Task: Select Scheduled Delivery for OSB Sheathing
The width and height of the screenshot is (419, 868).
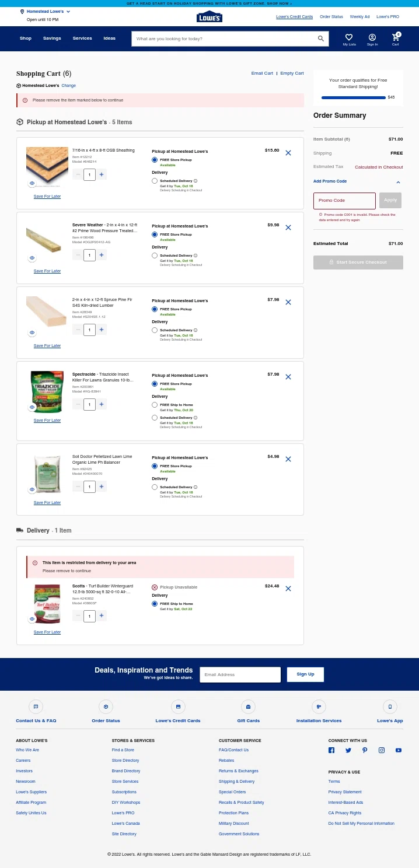Action: [x=155, y=181]
